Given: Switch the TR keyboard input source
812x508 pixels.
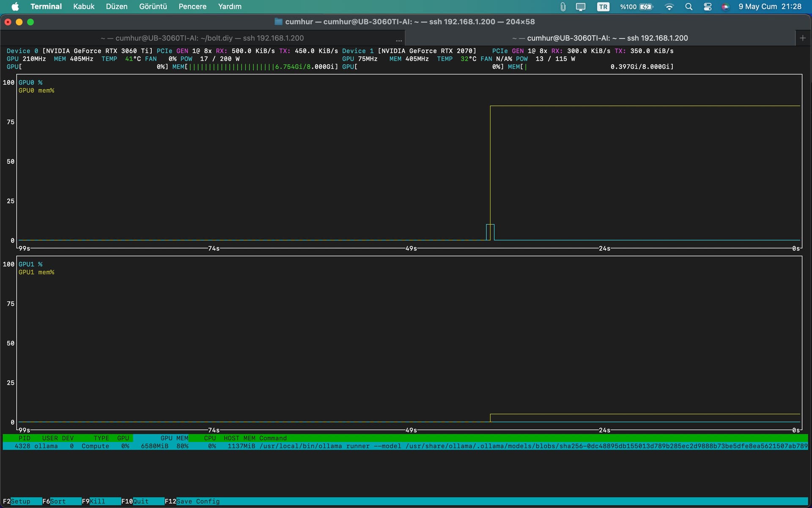Looking at the screenshot, I should coord(603,6).
